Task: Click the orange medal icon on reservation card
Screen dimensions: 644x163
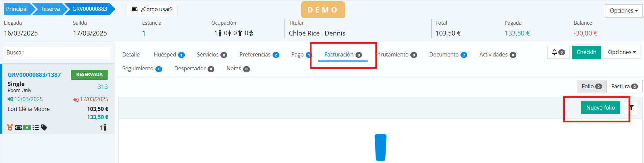Action: coord(10,127)
